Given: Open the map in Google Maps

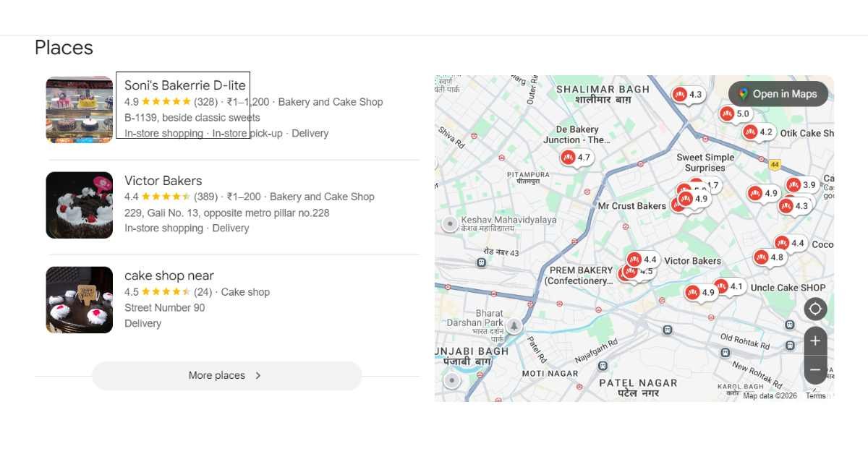Looking at the screenshot, I should pos(778,94).
